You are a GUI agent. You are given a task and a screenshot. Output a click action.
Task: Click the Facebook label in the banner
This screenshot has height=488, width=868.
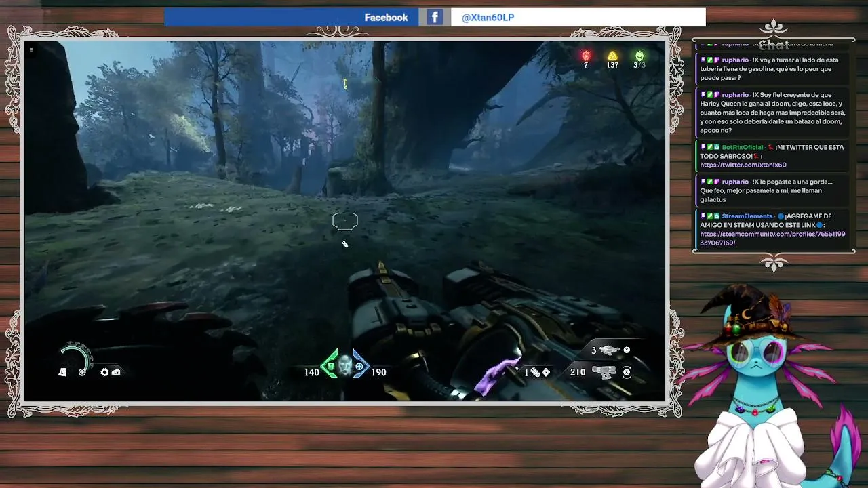(x=386, y=18)
